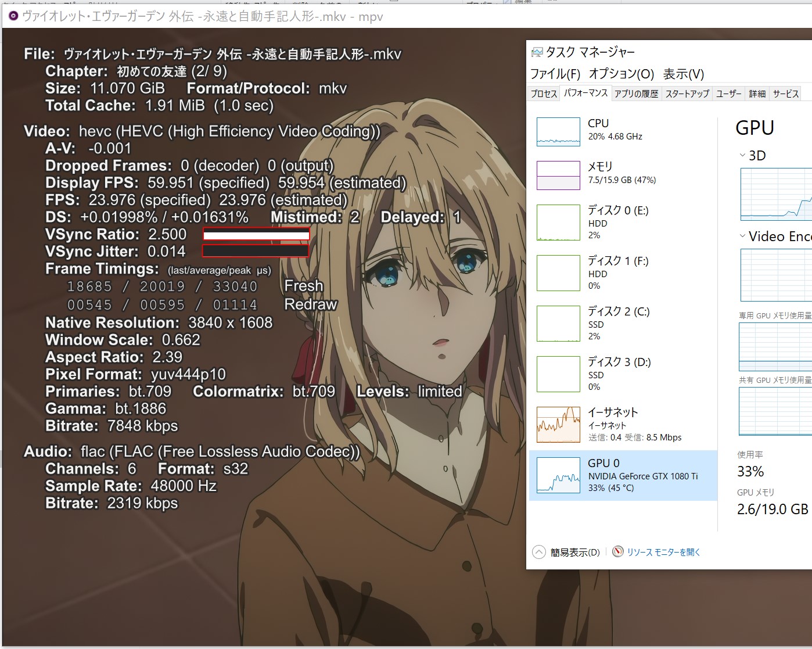Select the GPU 0 graph thumbnail
The image size is (812, 649).
558,475
